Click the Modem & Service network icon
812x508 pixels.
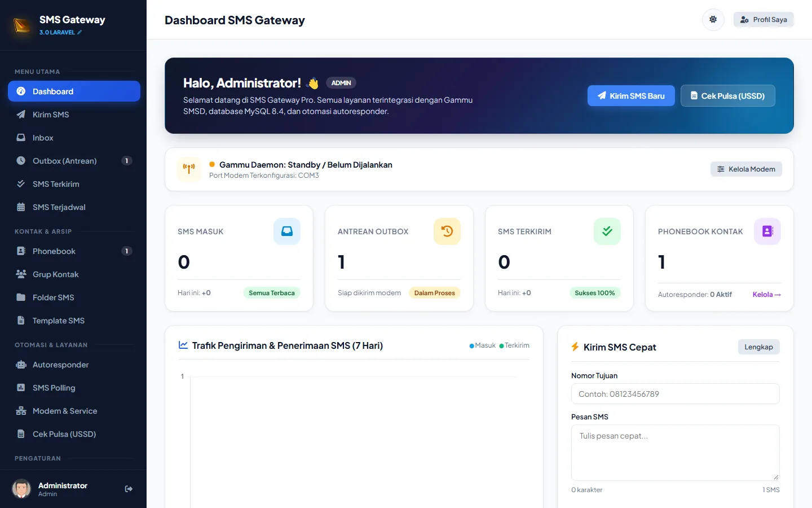coord(21,411)
